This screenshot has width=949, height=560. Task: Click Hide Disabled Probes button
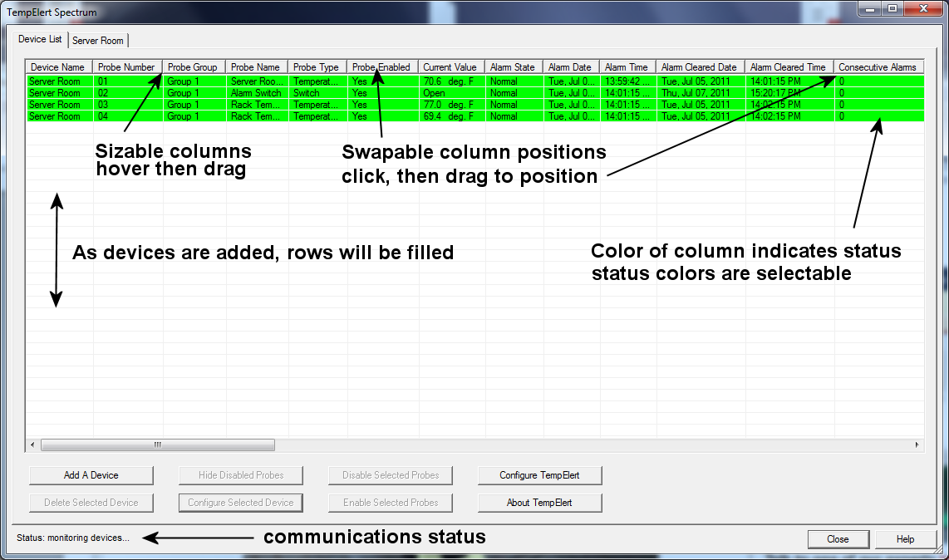(241, 475)
